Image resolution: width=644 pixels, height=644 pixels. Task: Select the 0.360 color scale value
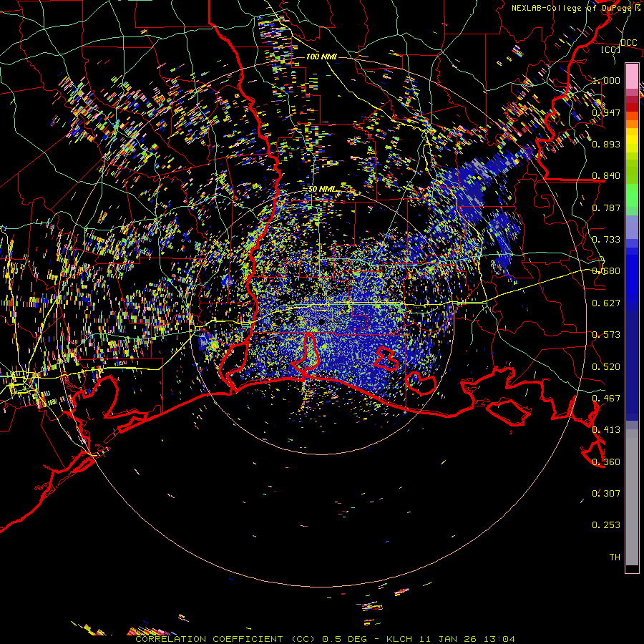(606, 462)
